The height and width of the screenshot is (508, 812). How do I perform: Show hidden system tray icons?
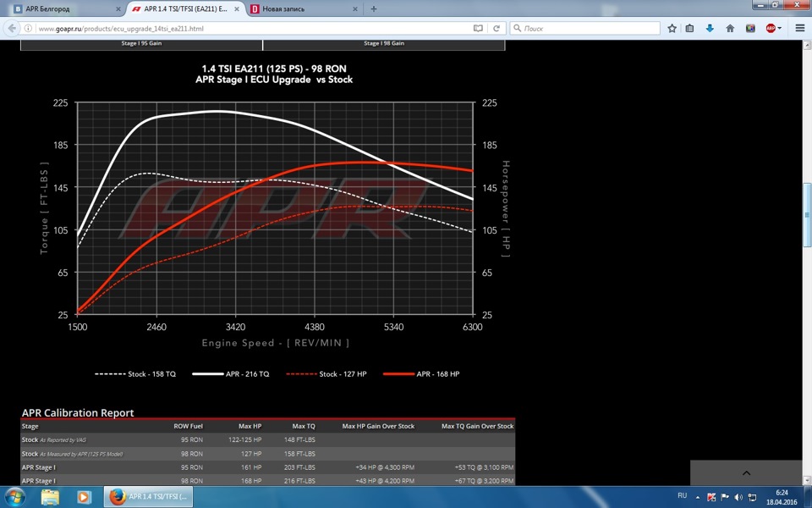[697, 497]
